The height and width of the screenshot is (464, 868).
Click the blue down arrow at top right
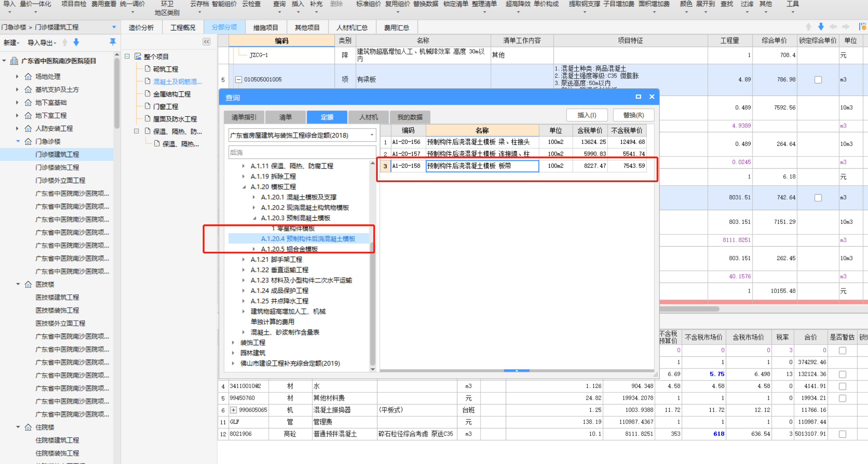(x=821, y=27)
